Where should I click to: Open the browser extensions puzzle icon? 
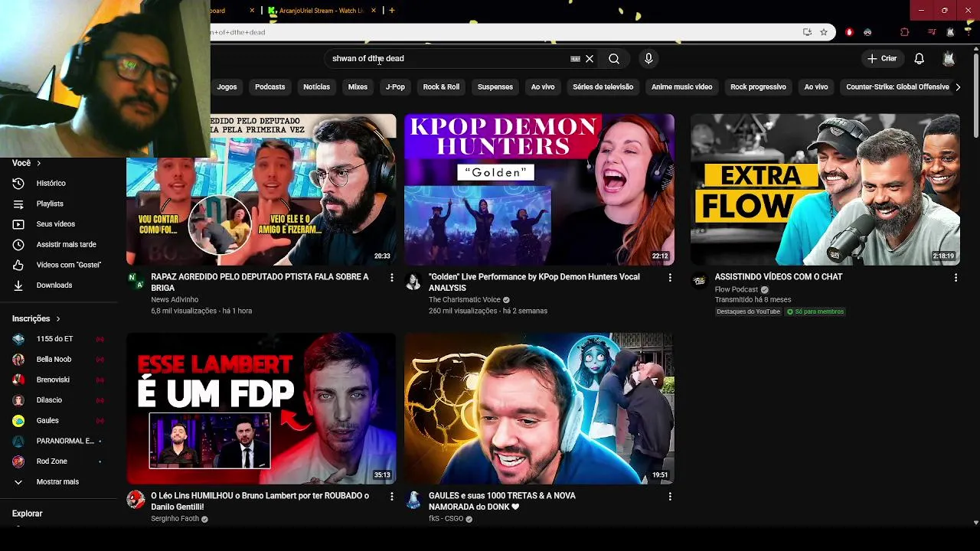coord(904,32)
